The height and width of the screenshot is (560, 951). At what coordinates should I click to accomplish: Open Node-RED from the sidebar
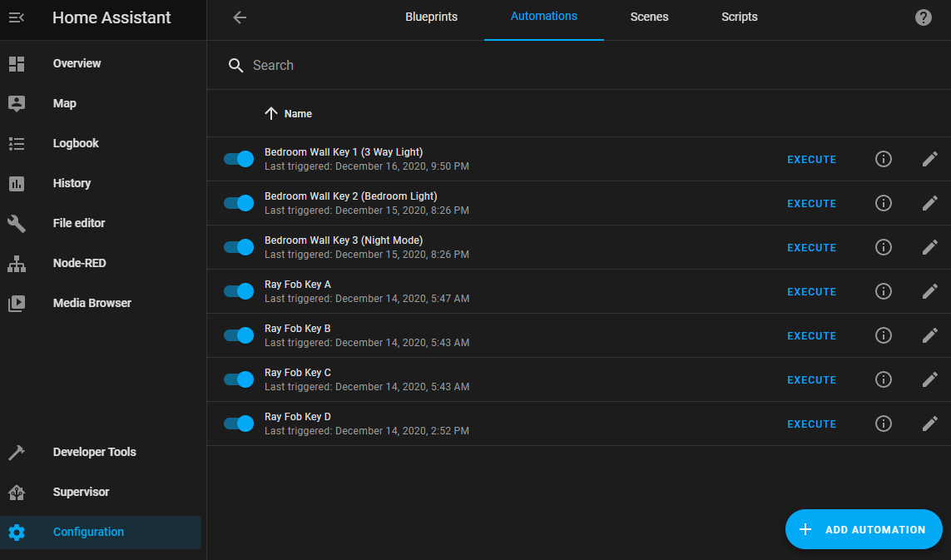[x=79, y=263]
